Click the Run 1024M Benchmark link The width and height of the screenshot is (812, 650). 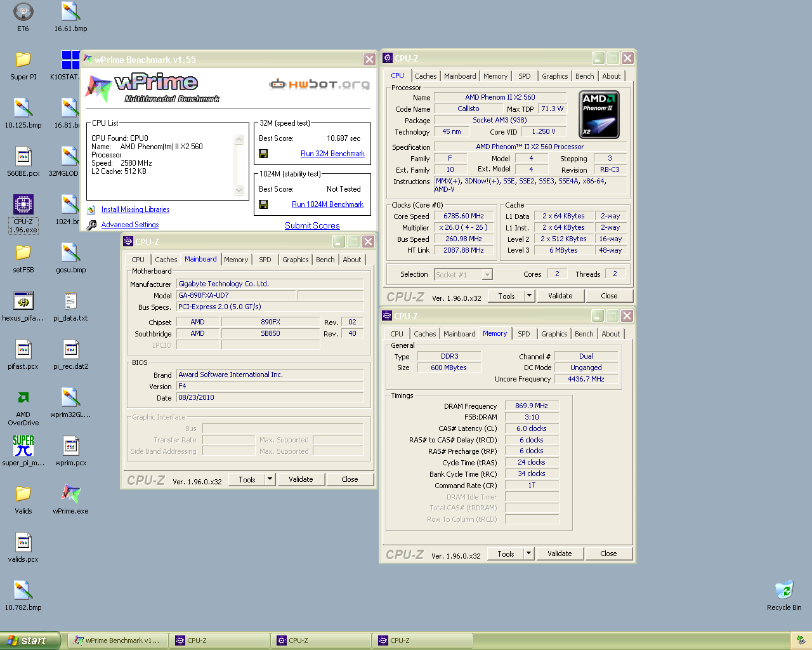tap(327, 204)
